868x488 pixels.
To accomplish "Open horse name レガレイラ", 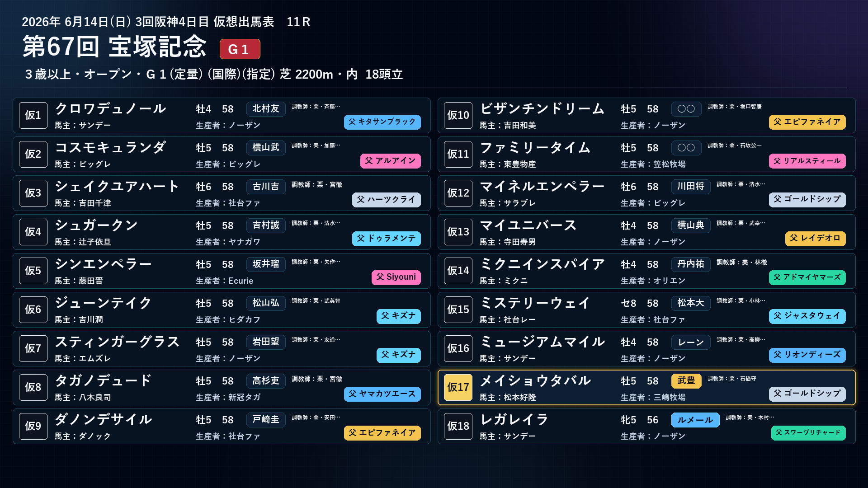I will pyautogui.click(x=514, y=419).
